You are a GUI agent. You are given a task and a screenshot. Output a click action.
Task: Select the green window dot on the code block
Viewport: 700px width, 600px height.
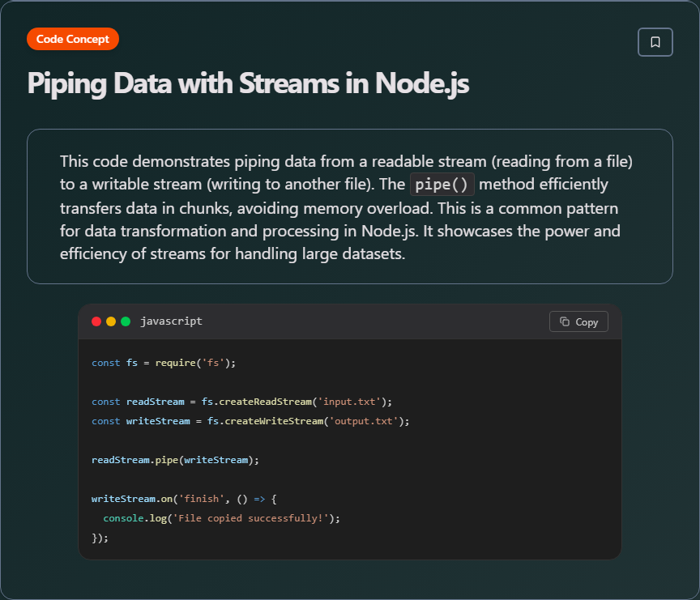coord(124,321)
